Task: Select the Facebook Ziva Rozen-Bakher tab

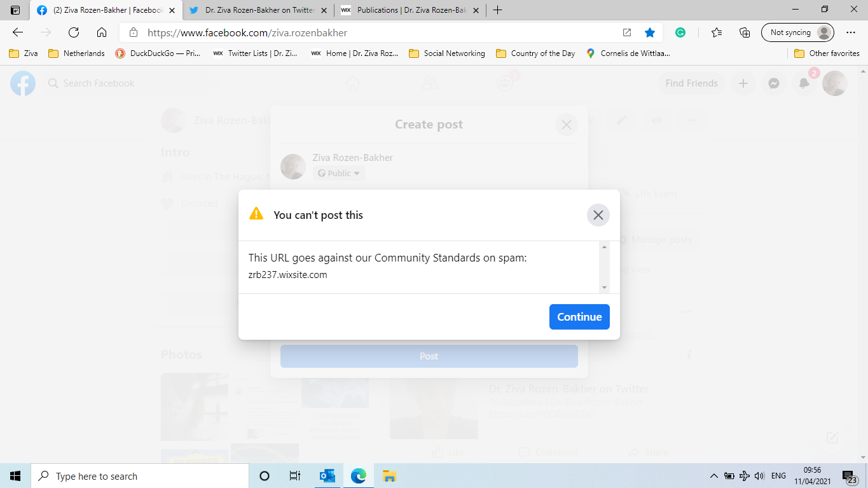Action: [x=107, y=10]
